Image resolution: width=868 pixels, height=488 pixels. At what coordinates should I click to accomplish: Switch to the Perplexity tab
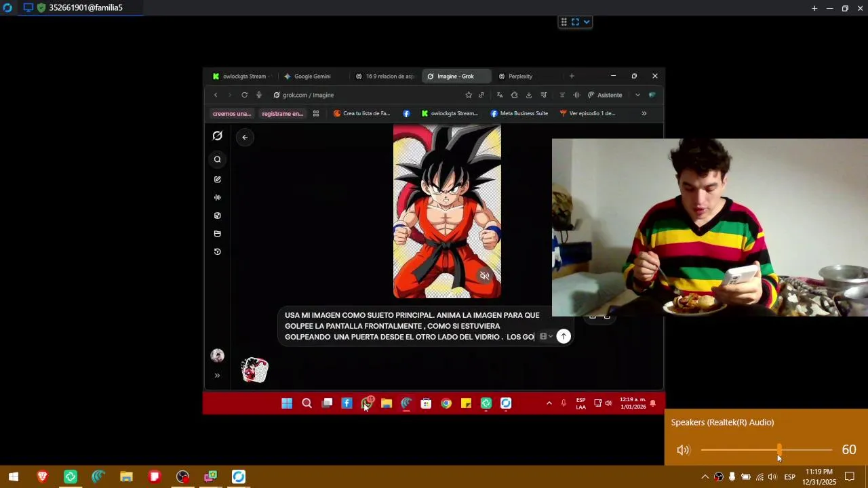click(520, 77)
